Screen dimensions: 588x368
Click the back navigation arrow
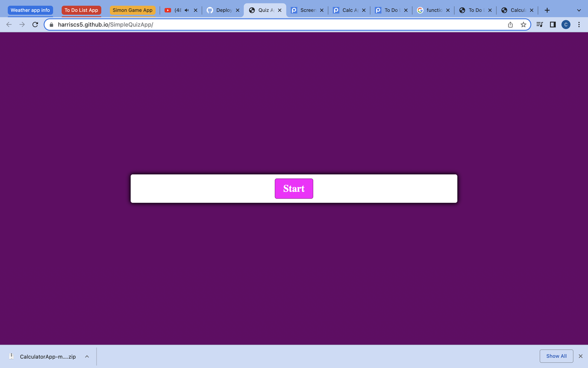coord(9,24)
